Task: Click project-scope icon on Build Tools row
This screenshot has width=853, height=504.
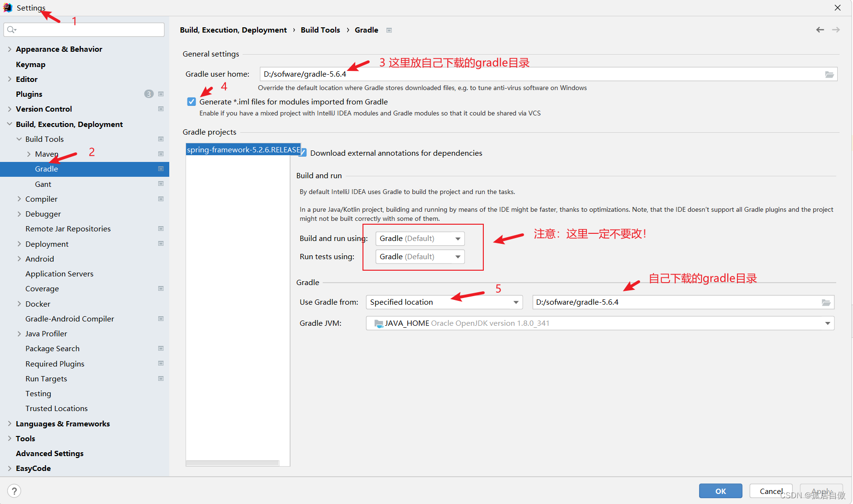Action: pos(161,139)
